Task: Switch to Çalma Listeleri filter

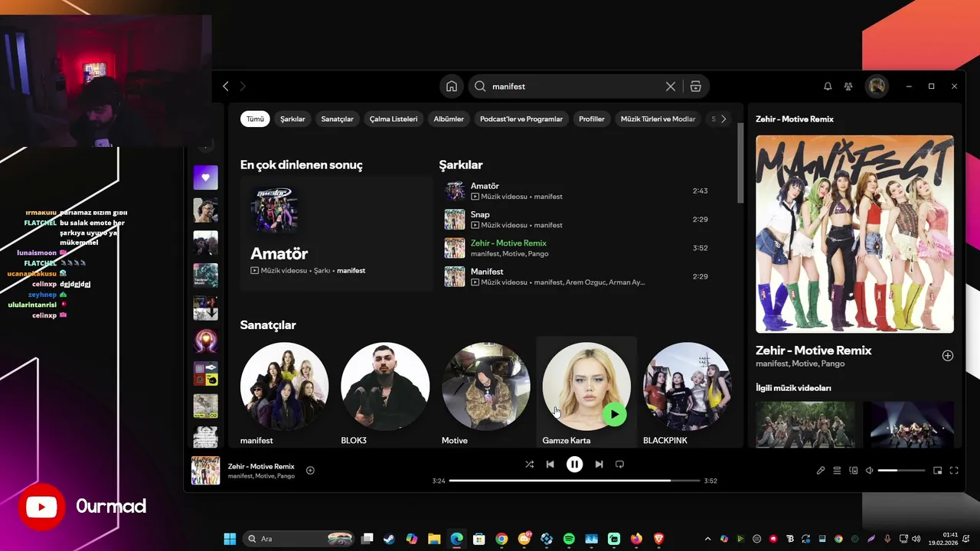Action: click(394, 119)
